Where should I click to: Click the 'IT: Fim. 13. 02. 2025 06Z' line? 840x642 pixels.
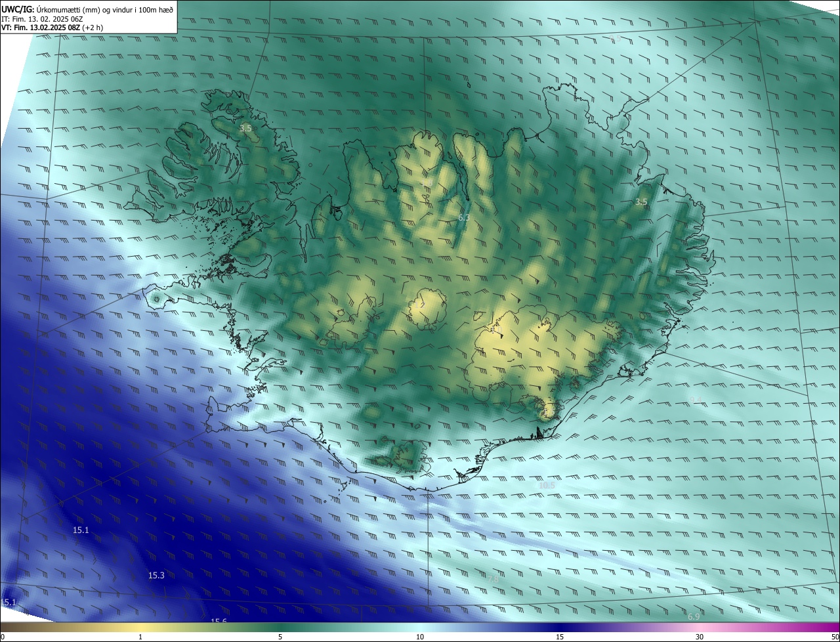click(x=42, y=18)
